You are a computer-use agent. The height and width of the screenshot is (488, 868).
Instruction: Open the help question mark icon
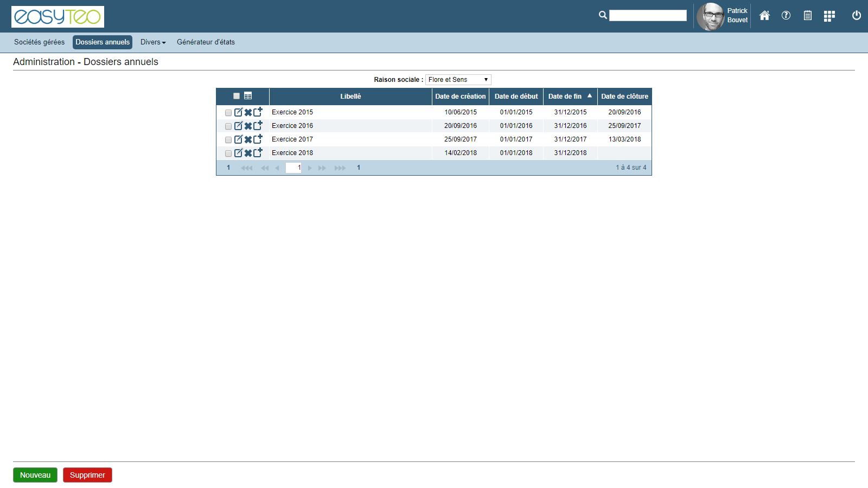coord(786,16)
